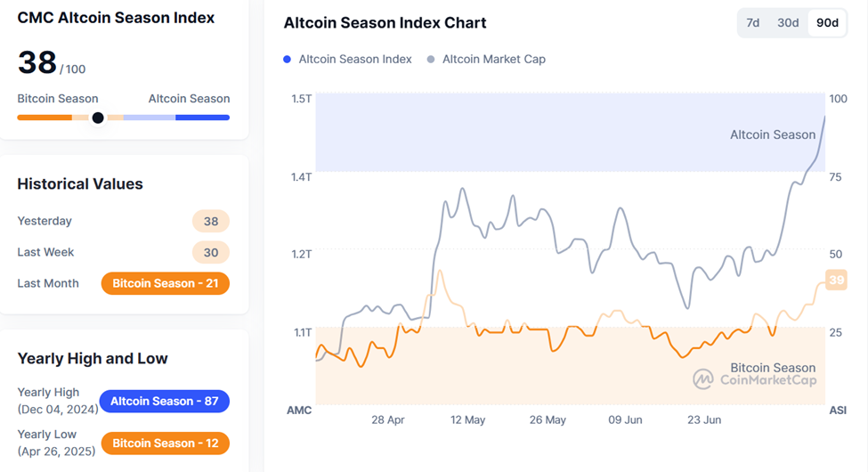Viewport: 868px width, 472px height.
Task: Click the black slider knob on season bar
Action: 98,118
